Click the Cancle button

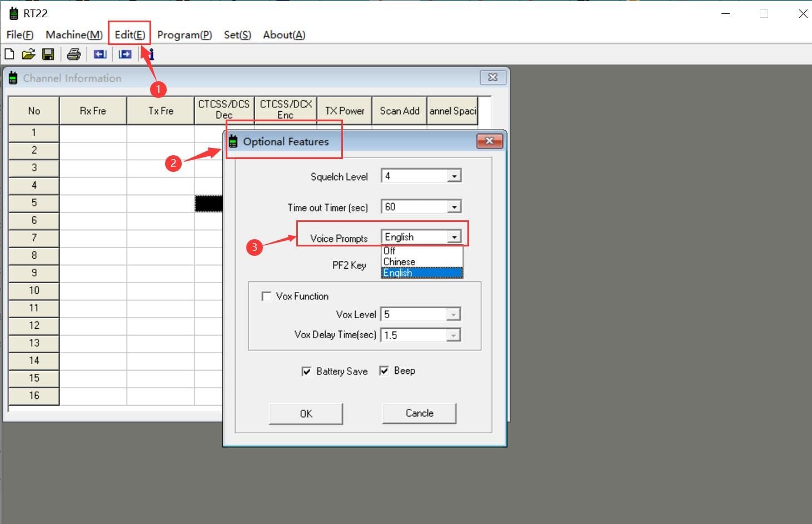pos(419,413)
